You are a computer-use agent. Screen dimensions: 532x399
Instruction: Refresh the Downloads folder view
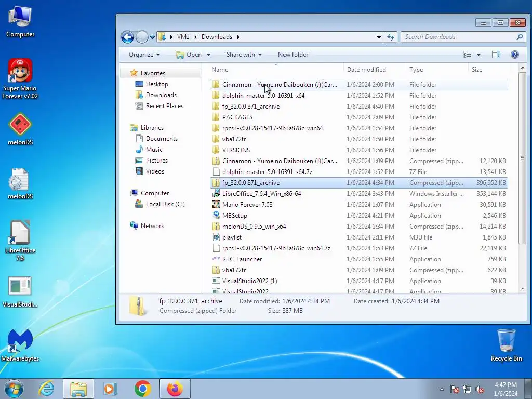(x=391, y=37)
